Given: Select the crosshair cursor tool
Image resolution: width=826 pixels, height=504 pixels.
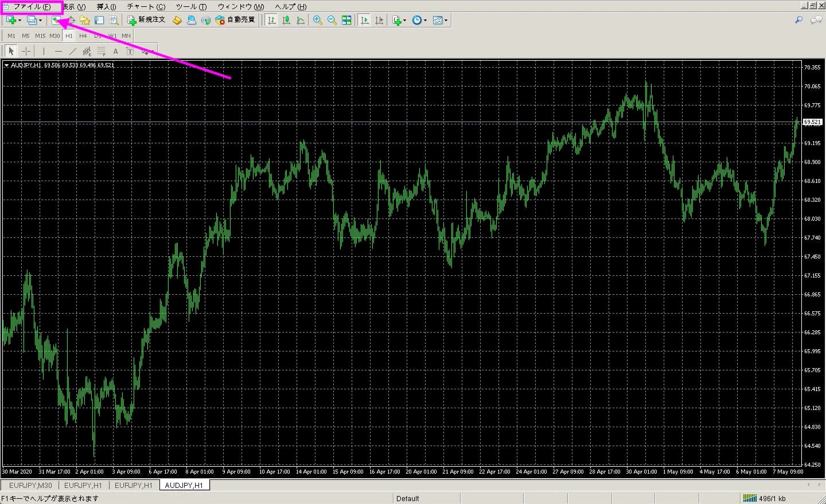Looking at the screenshot, I should 26,52.
